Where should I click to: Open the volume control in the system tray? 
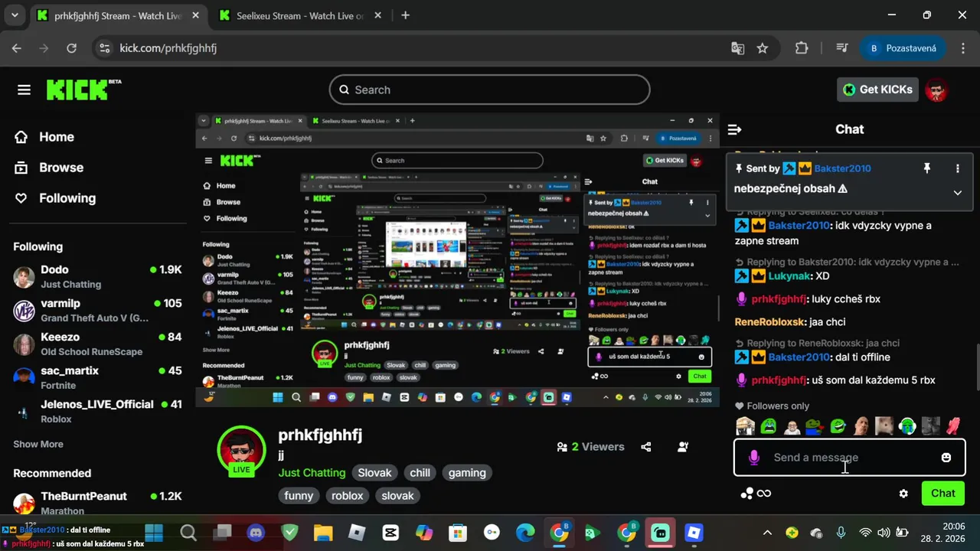[x=884, y=533]
